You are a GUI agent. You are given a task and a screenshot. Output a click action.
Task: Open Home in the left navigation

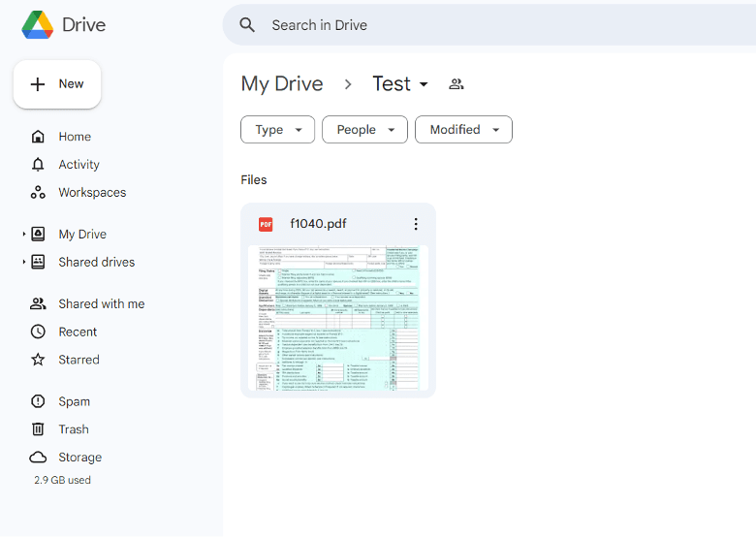click(75, 137)
